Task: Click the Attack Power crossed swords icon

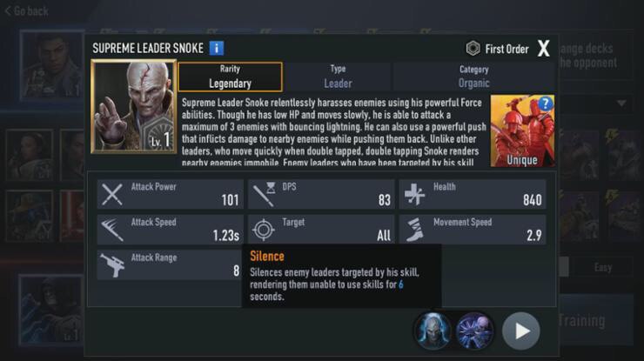Action: point(112,194)
